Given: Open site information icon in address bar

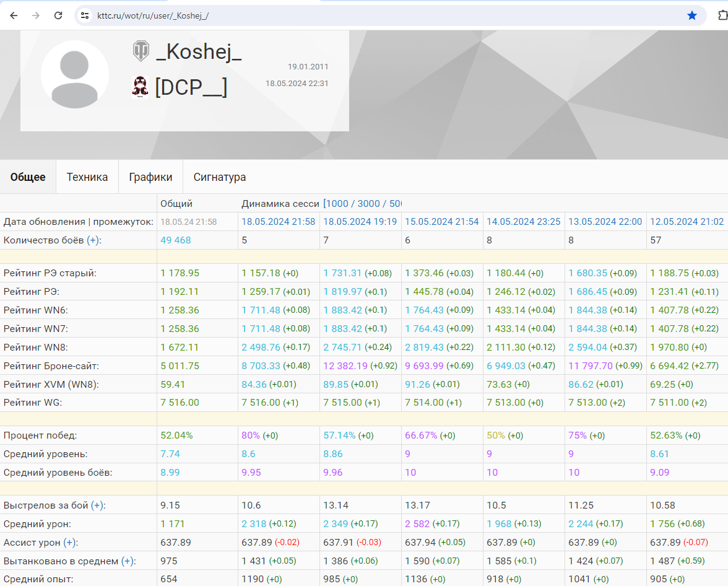Looking at the screenshot, I should pyautogui.click(x=85, y=15).
